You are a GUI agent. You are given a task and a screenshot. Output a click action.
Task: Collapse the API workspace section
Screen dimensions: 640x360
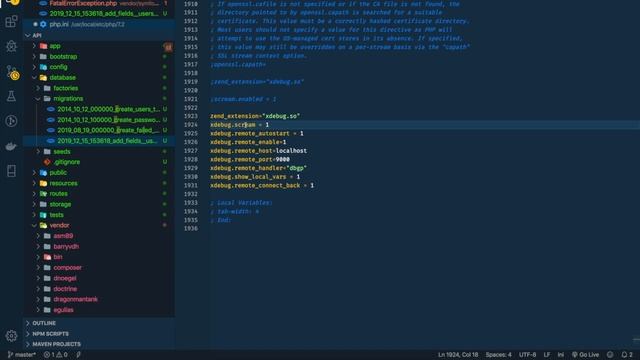point(99,36)
